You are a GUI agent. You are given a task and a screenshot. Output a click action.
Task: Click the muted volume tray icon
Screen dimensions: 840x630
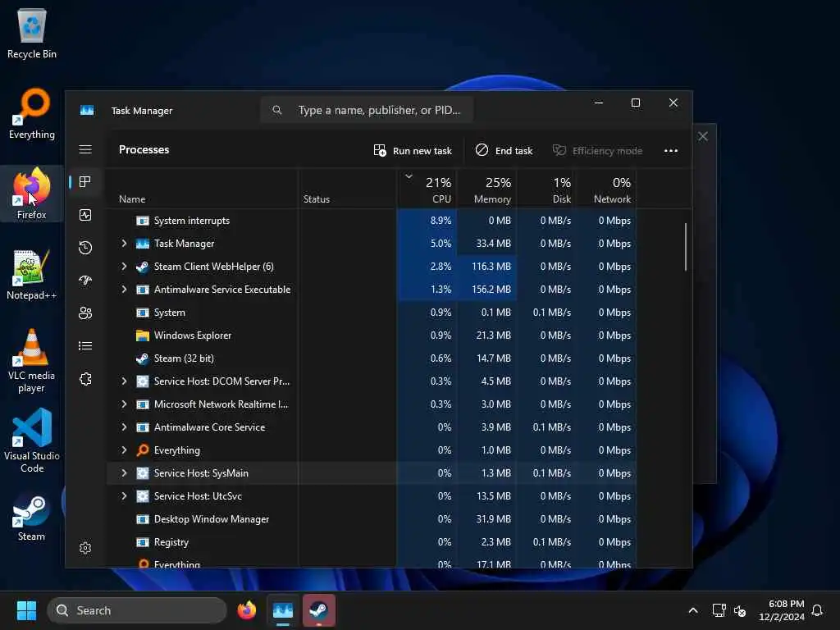(x=740, y=610)
